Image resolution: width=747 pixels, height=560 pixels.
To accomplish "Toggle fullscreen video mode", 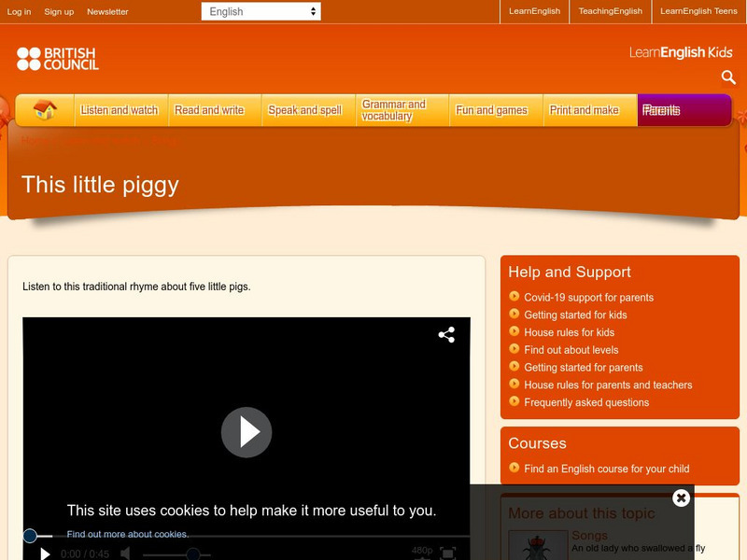I will click(448, 553).
